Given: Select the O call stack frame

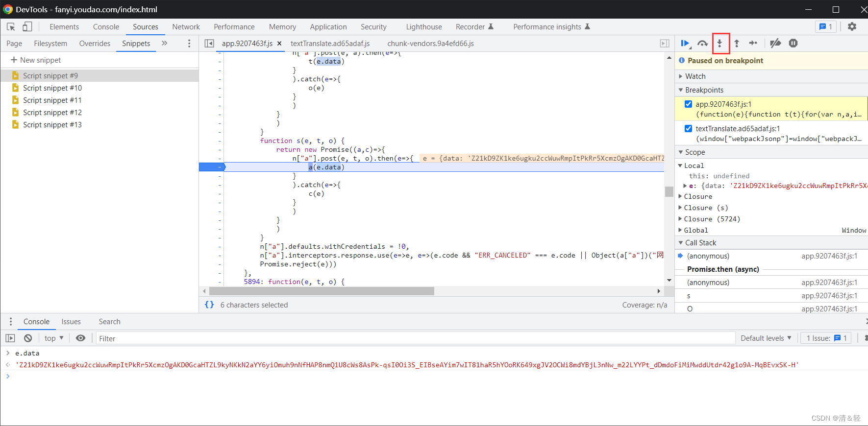Looking at the screenshot, I should click(x=771, y=308).
